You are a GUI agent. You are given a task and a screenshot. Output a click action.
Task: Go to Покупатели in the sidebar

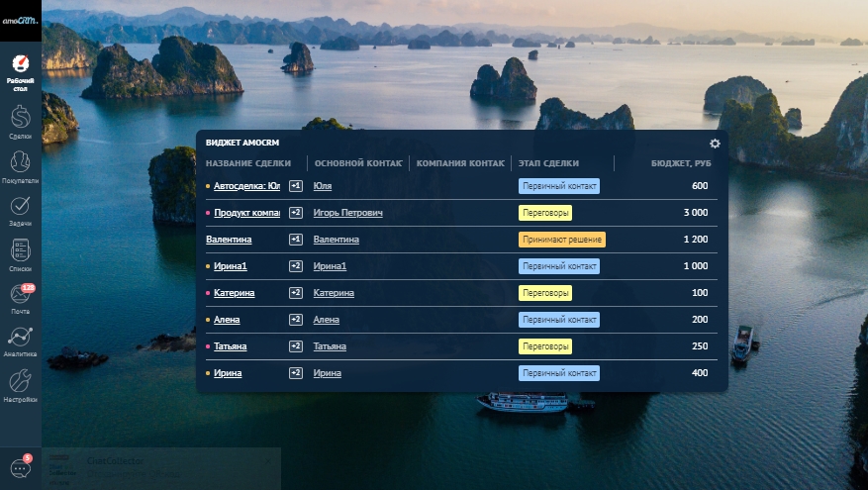click(20, 165)
